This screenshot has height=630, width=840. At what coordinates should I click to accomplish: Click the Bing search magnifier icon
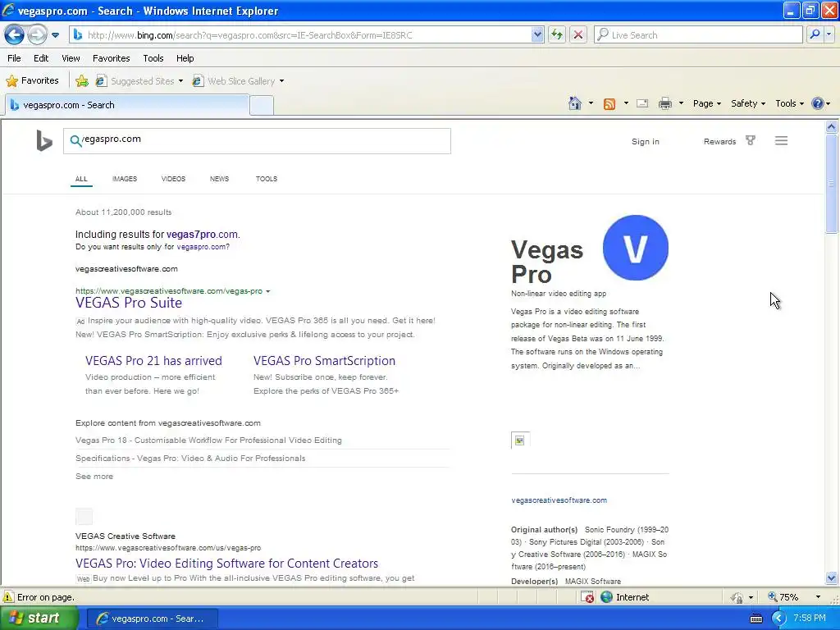click(75, 141)
